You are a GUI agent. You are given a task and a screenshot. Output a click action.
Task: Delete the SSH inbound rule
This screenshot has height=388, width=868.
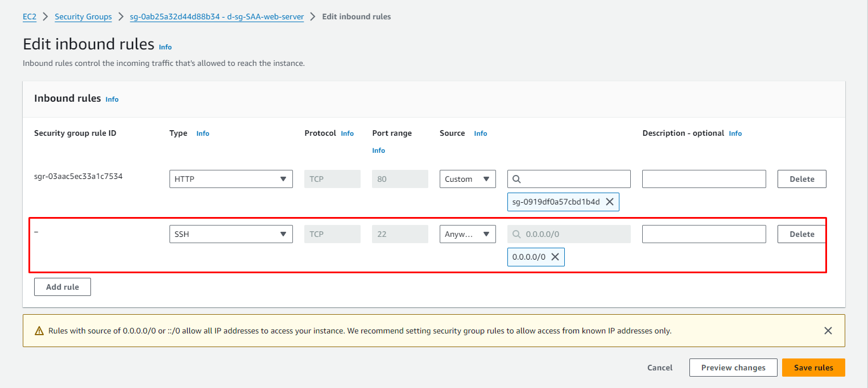(801, 234)
